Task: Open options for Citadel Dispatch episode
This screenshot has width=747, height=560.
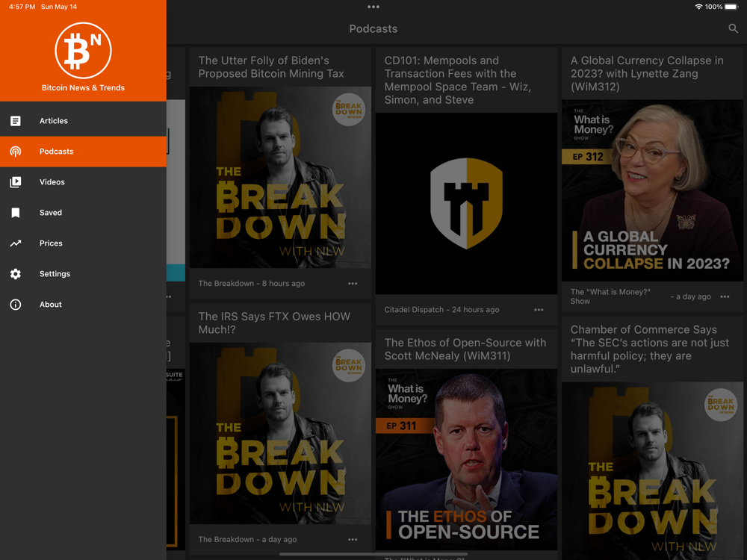Action: pyautogui.click(x=539, y=310)
